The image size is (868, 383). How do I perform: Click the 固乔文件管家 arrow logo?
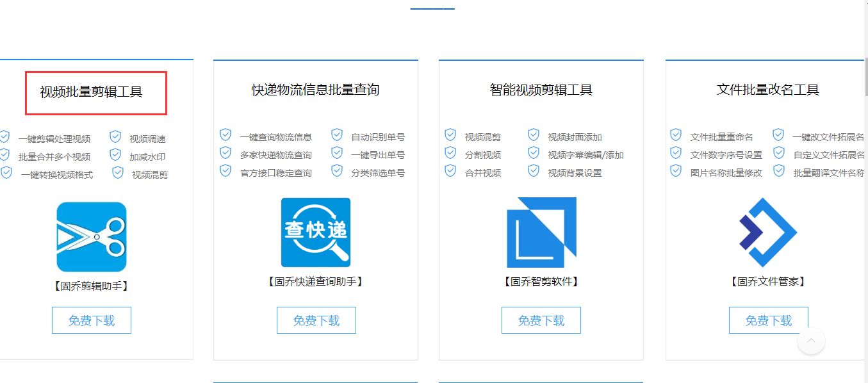[x=768, y=232]
